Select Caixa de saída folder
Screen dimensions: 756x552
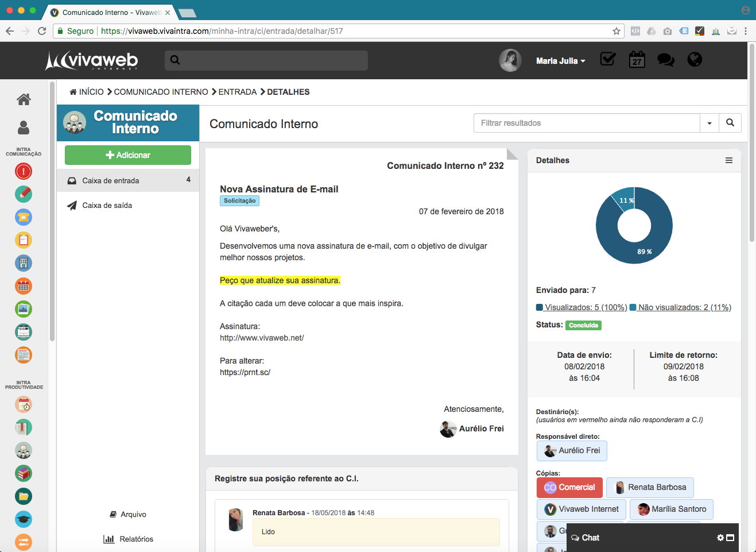click(x=107, y=205)
